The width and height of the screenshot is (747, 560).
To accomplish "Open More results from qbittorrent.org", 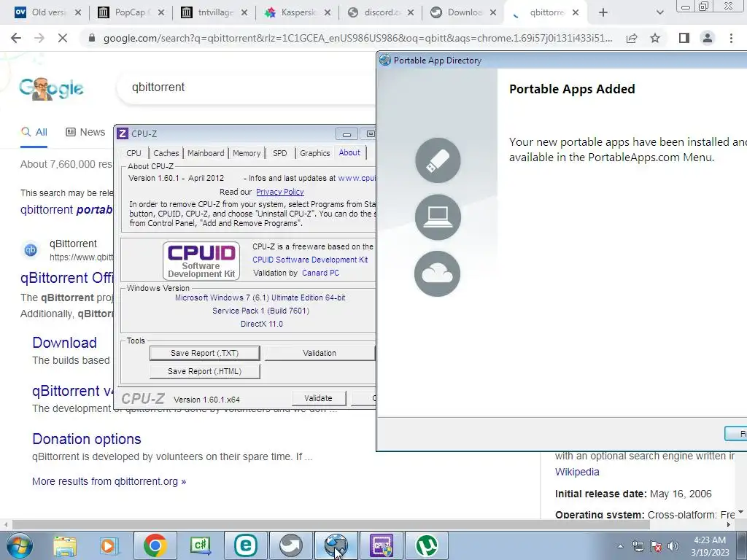I will [x=109, y=481].
